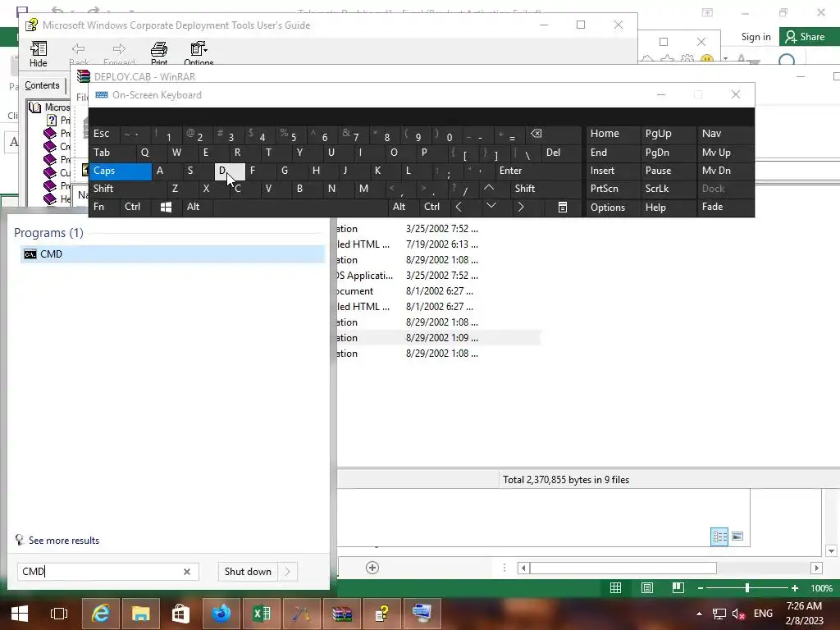Switch to Page Break Preview in Excel
Viewport: 840px width, 630px height.
(678, 588)
